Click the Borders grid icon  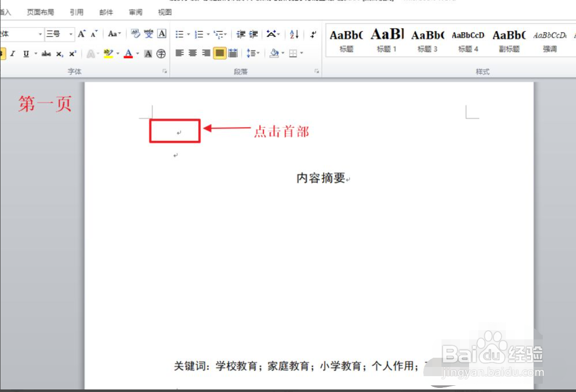[293, 53]
